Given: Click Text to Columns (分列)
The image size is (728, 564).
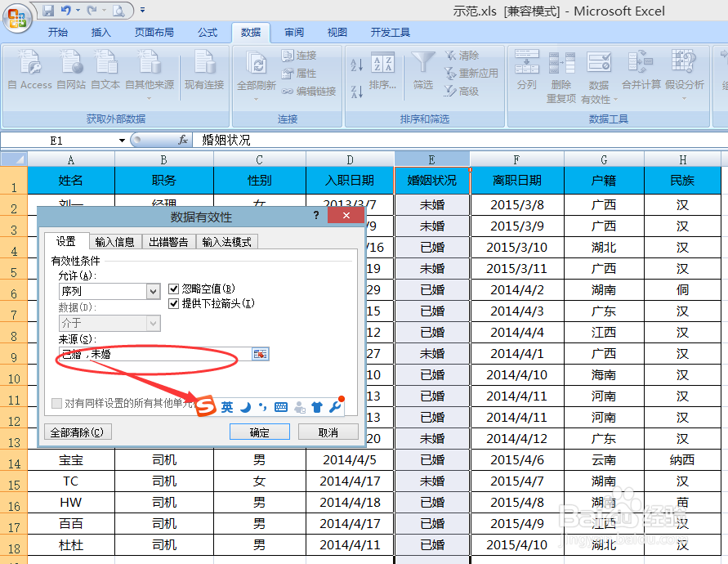Looking at the screenshot, I should (527, 69).
